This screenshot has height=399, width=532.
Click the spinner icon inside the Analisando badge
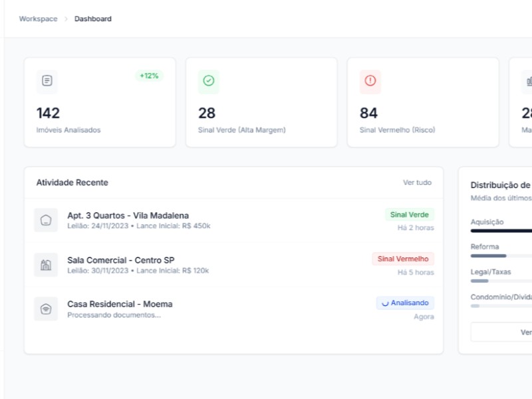click(x=387, y=303)
